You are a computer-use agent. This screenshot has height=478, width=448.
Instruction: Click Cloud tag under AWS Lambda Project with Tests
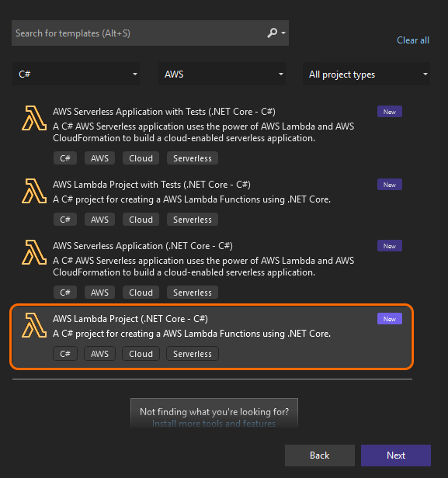pos(141,220)
